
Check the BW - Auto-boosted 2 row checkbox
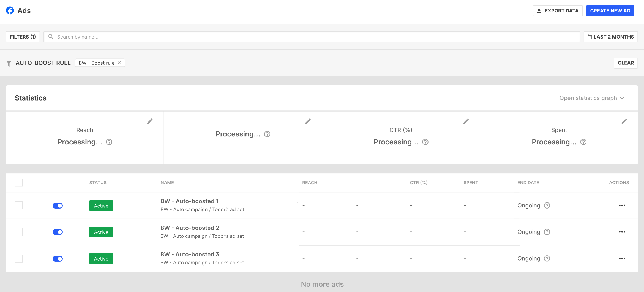19,232
